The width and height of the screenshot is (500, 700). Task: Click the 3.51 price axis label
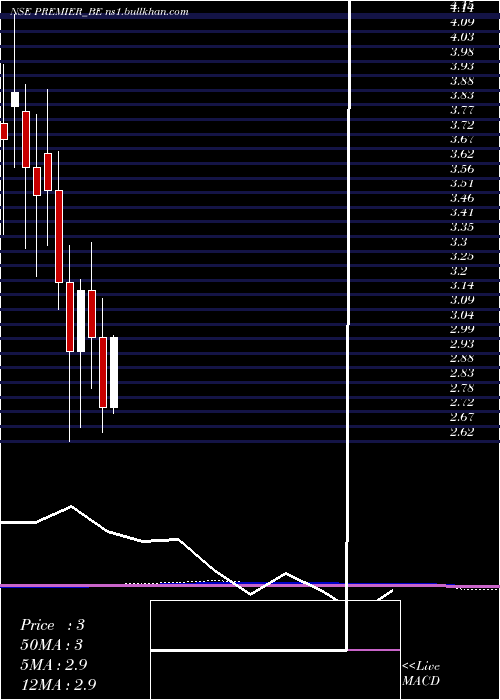462,183
